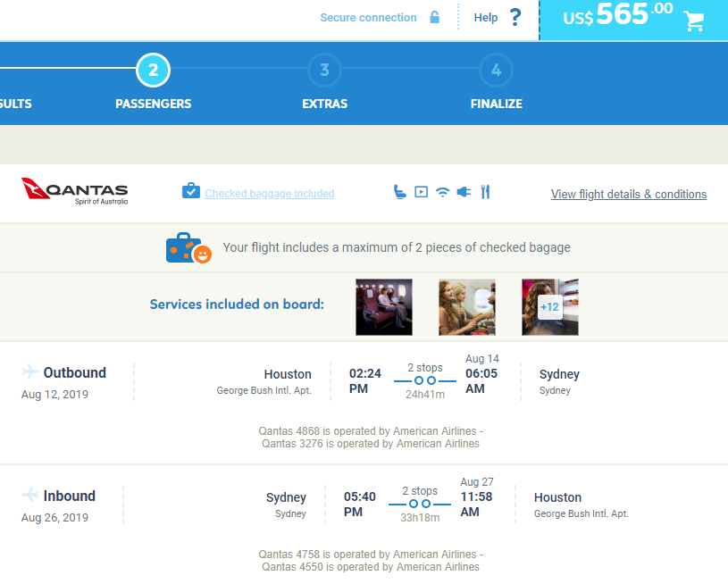This screenshot has width=728, height=584.
Task: Click the Qantas airline logo
Action: 75,191
